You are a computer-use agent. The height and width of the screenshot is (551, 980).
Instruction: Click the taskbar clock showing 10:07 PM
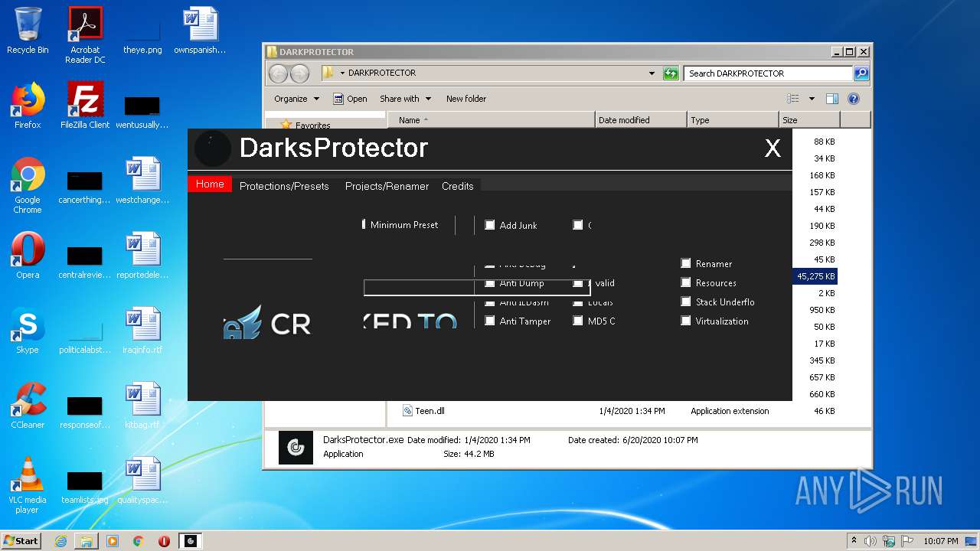click(941, 541)
